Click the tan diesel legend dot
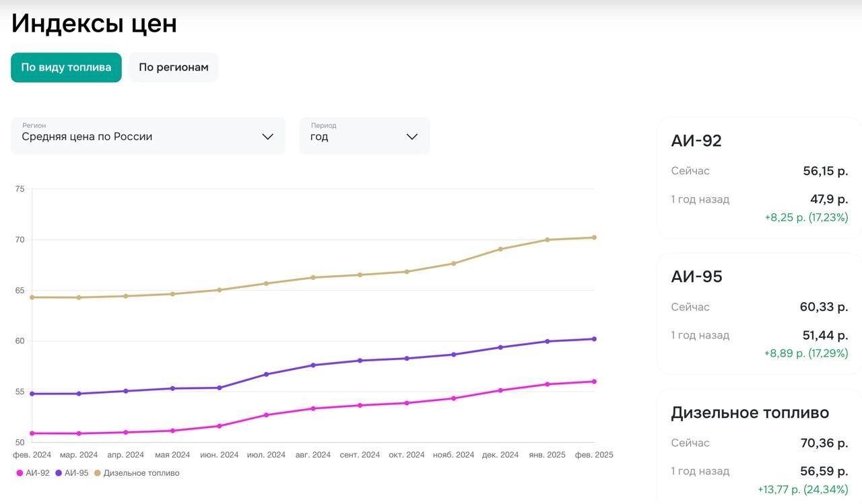Viewport: 862px width, 504px height. tap(97, 473)
